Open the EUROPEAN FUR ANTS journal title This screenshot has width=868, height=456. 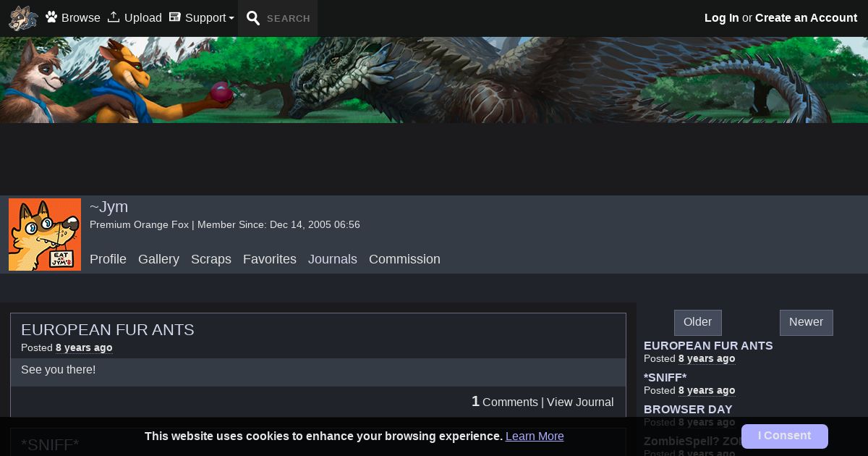[x=108, y=329]
